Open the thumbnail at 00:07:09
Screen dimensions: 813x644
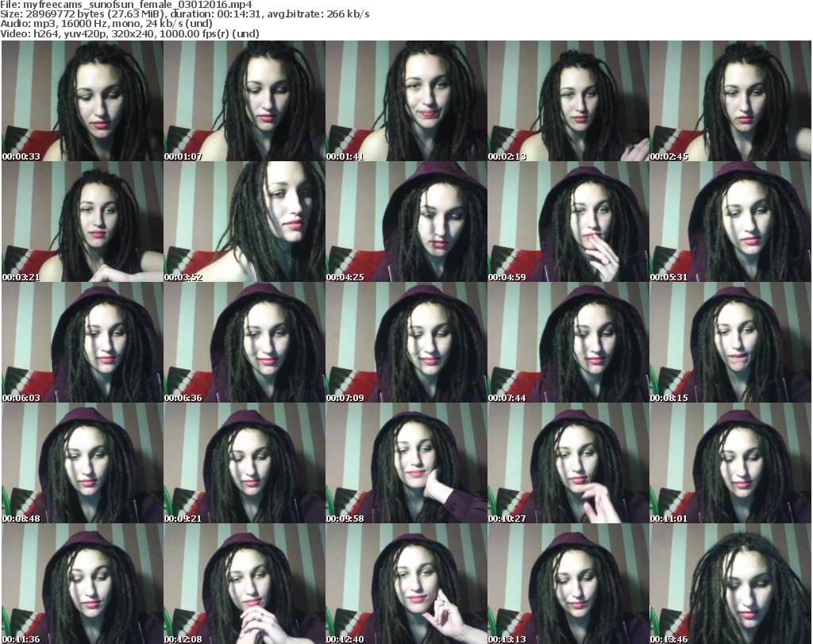(x=406, y=343)
